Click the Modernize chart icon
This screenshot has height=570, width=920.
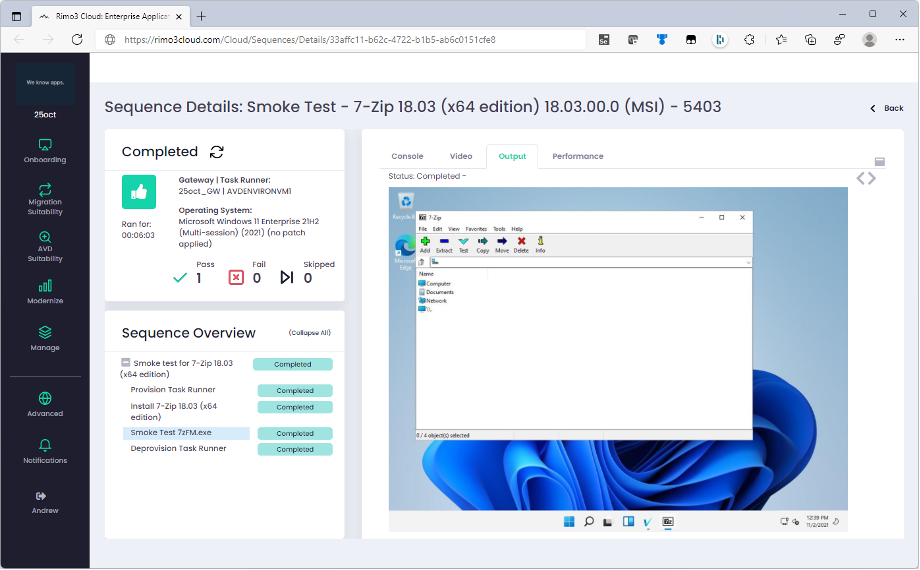(45, 286)
